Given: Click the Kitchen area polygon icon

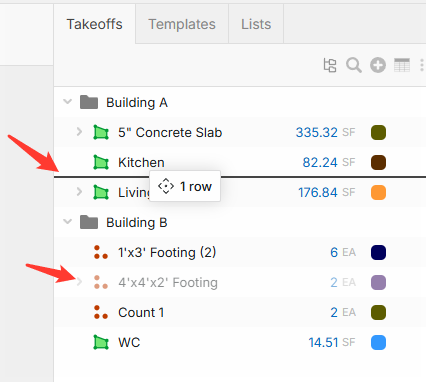Looking at the screenshot, I should pos(101,162).
